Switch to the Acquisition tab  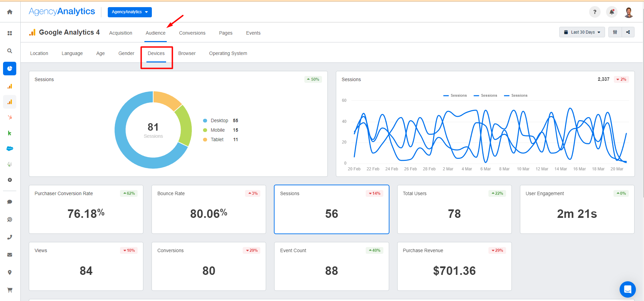click(x=121, y=33)
